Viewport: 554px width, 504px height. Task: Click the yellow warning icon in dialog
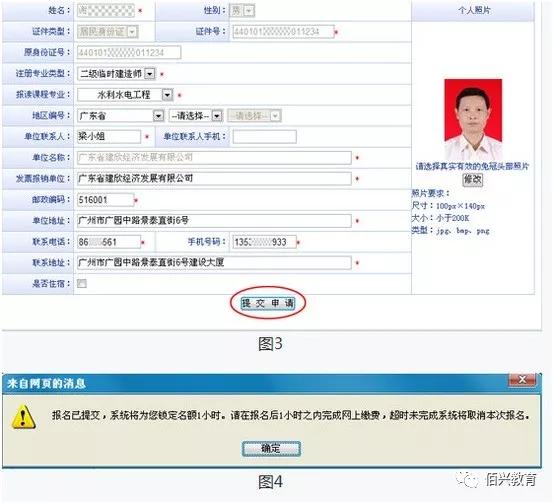click(23, 417)
